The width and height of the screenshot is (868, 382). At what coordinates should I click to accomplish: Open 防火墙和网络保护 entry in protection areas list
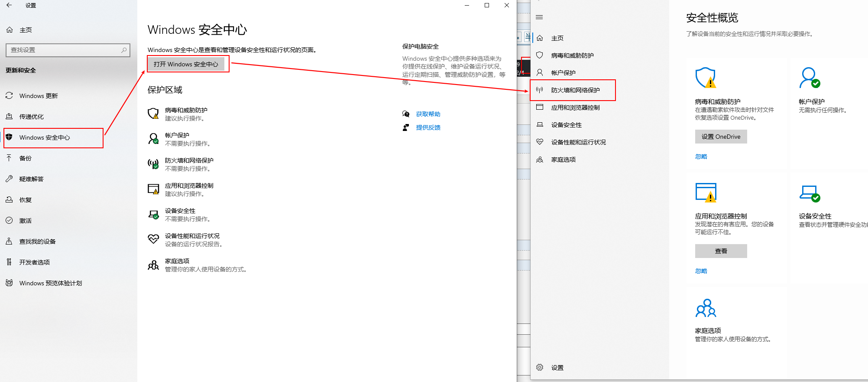(x=189, y=164)
